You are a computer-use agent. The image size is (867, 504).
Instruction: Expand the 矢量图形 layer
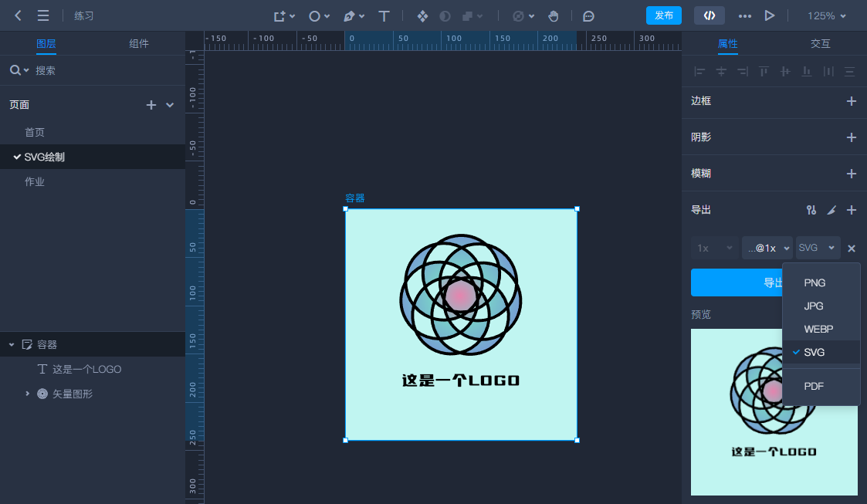pos(27,394)
